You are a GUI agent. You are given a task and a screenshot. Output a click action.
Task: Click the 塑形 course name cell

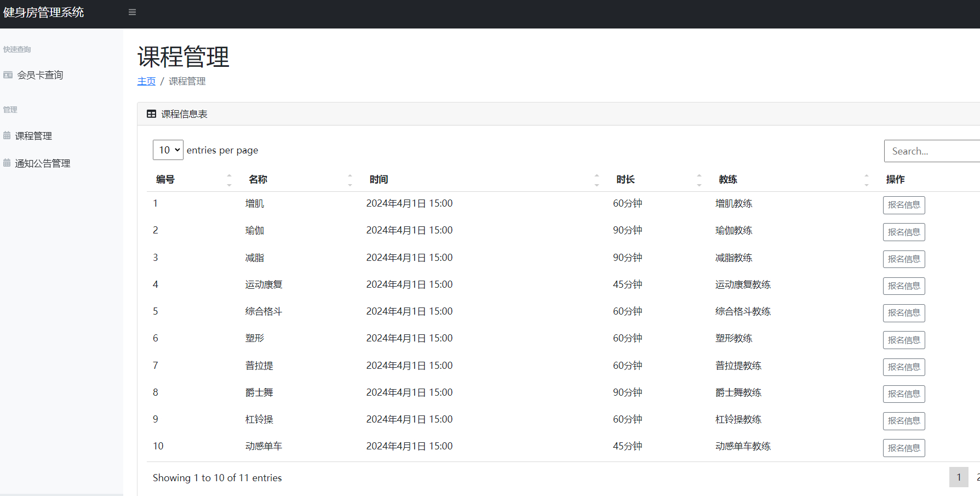click(255, 338)
